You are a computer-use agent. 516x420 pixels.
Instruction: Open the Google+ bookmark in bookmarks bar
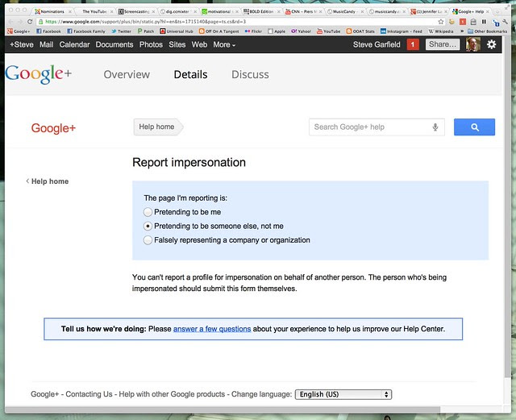[x=19, y=31]
